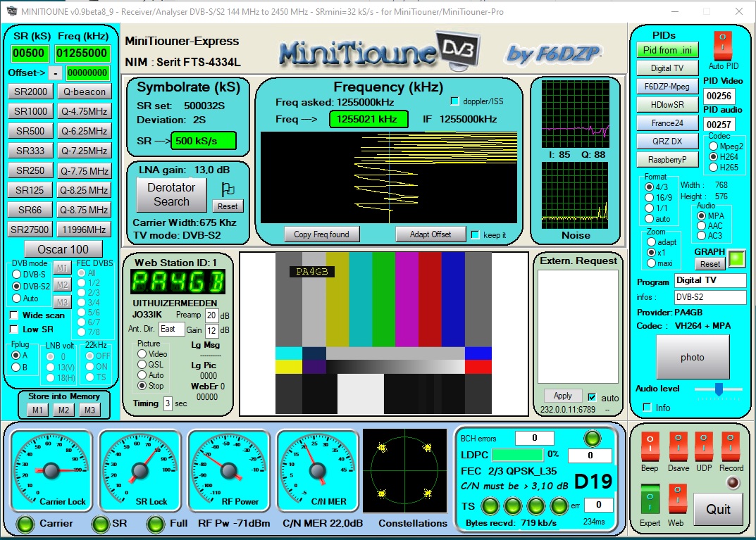Screen dimensions: 756x540
Task: Choose the H265 codec option
Action: (714, 167)
